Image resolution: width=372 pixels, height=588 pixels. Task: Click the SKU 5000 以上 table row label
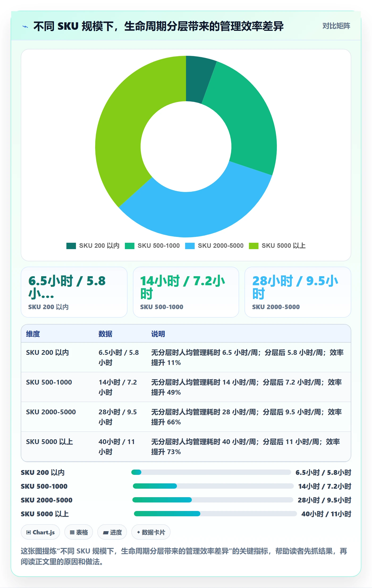49,442
